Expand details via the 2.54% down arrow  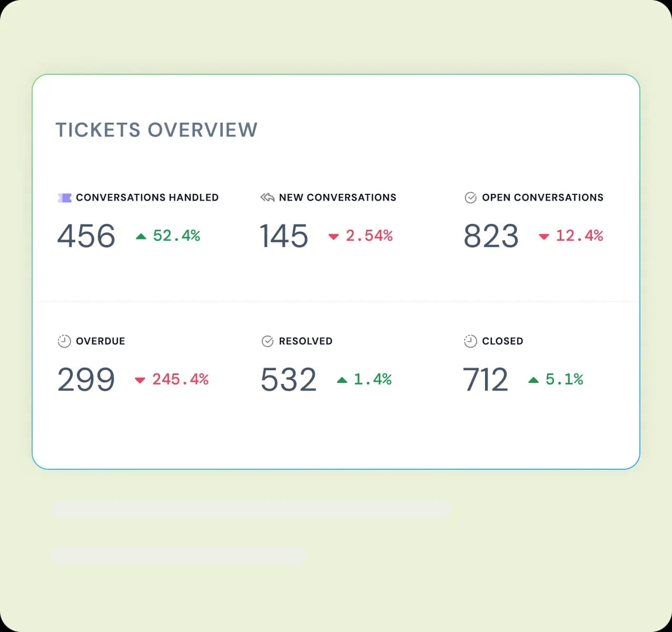(333, 238)
